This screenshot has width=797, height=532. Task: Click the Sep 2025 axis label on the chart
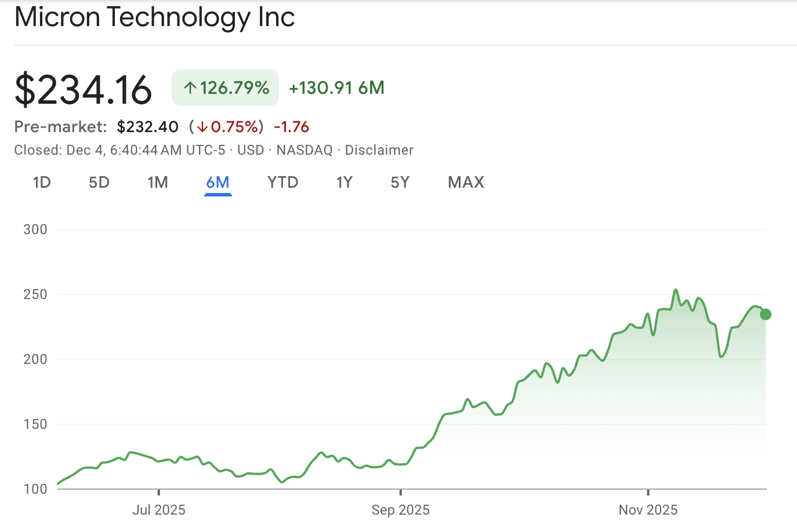click(400, 510)
